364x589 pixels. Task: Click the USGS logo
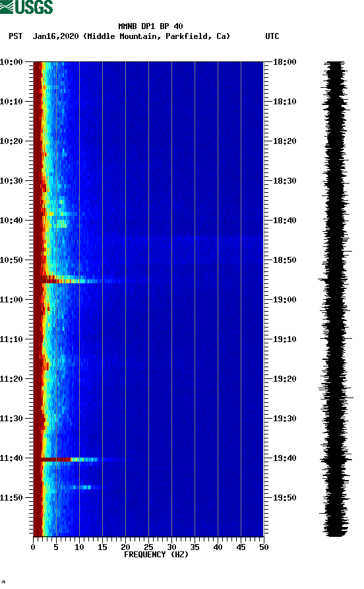point(26,7)
